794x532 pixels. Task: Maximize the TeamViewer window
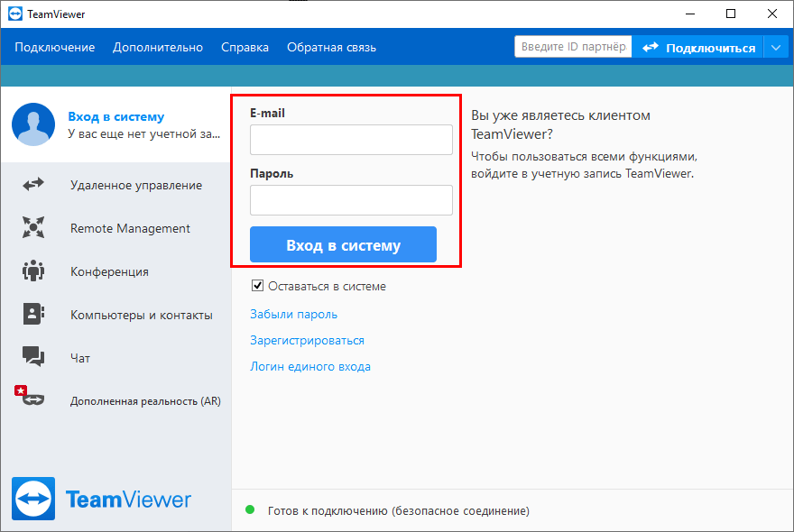pyautogui.click(x=731, y=14)
